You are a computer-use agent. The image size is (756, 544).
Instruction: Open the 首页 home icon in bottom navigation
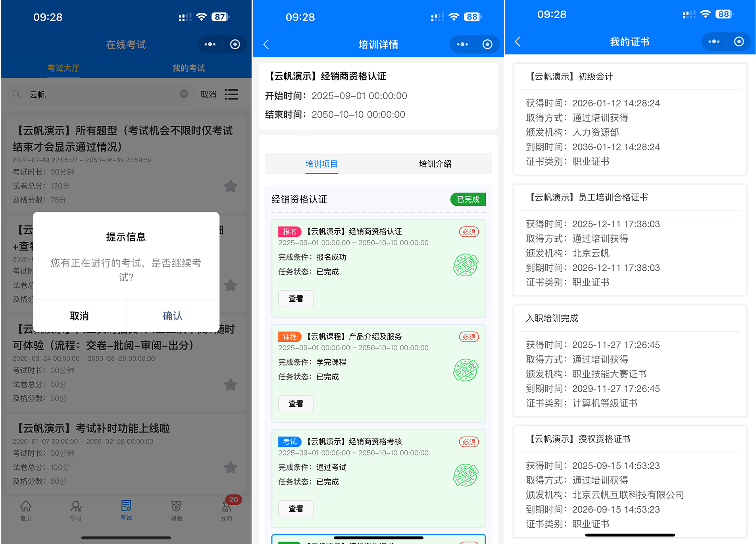[25, 510]
